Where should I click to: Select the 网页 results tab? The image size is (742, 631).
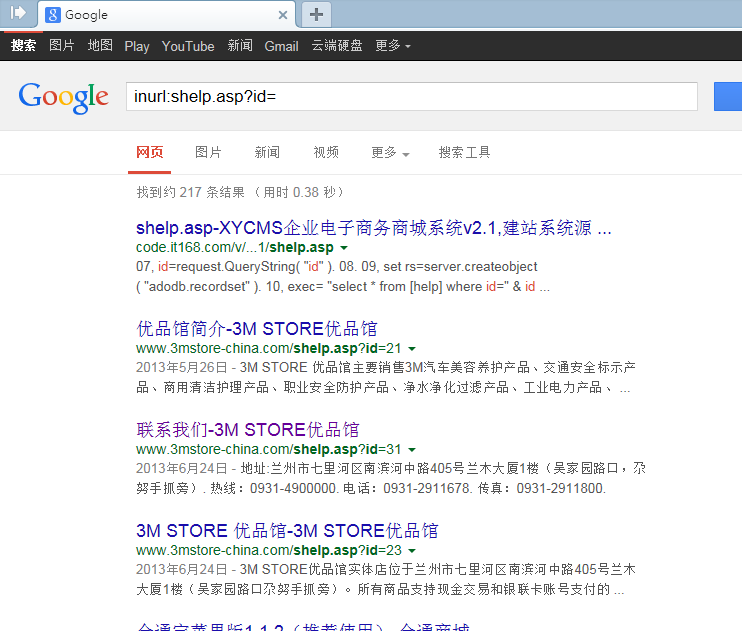coord(150,152)
